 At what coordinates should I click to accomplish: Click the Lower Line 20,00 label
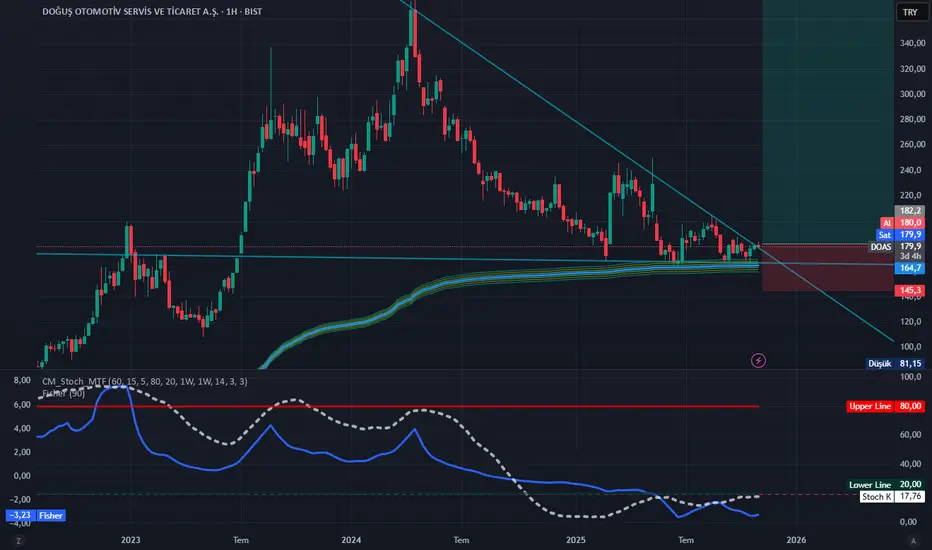pyautogui.click(x=886, y=485)
